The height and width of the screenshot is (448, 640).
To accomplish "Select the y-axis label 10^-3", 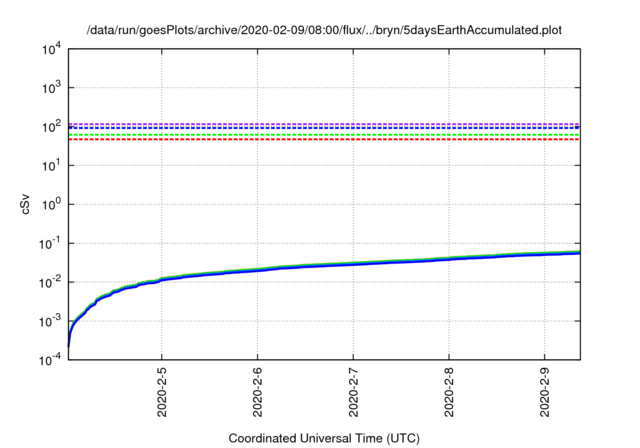I will point(49,322).
